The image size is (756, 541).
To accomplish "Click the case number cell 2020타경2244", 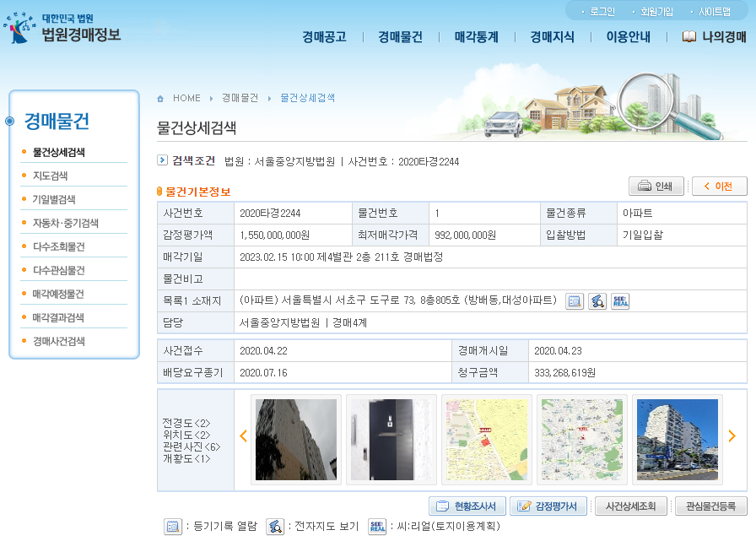I will (x=270, y=214).
